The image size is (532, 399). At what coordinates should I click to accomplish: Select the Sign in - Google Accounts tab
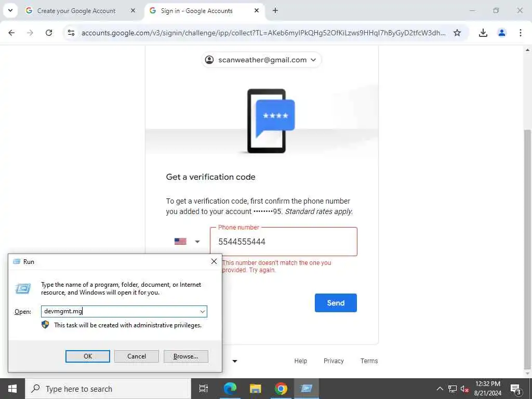tap(204, 11)
